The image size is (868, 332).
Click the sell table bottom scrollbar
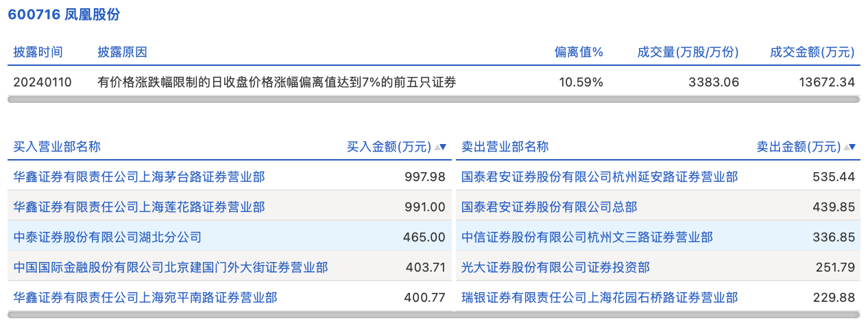pyautogui.click(x=658, y=315)
